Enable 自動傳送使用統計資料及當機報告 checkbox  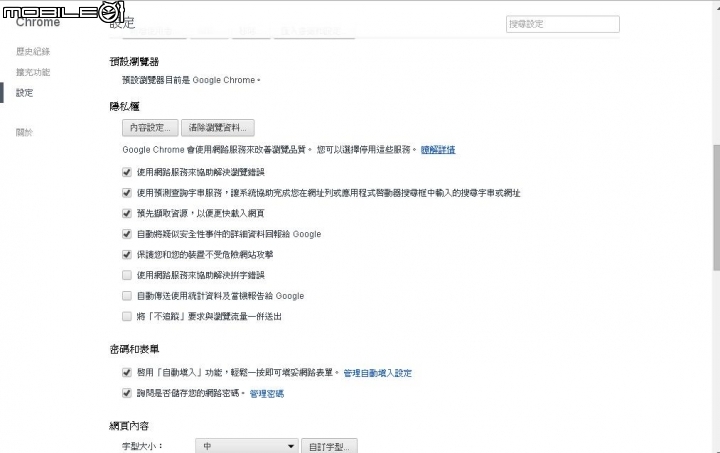click(x=127, y=296)
